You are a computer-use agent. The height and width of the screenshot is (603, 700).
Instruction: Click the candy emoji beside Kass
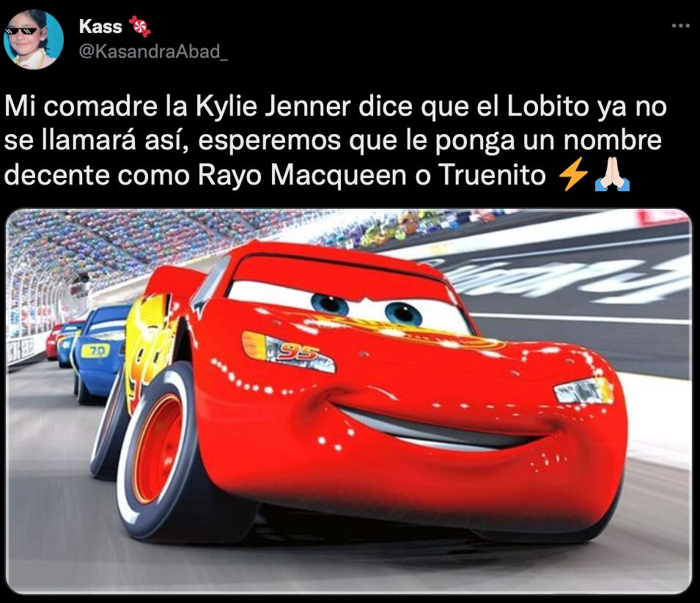click(x=140, y=26)
